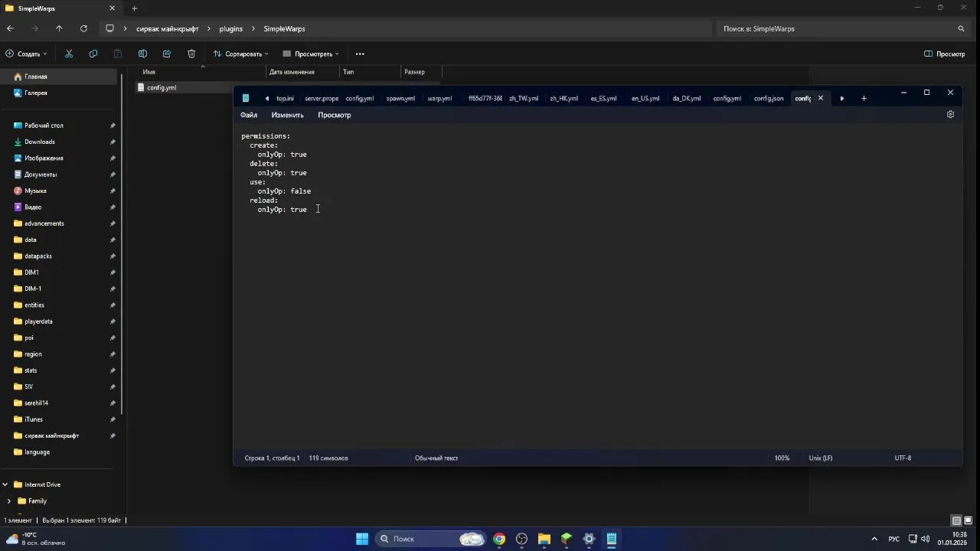Screen dimensions: 980x551
Task: Click the Delete trash icon in Explorer toolbar
Action: coord(191,54)
